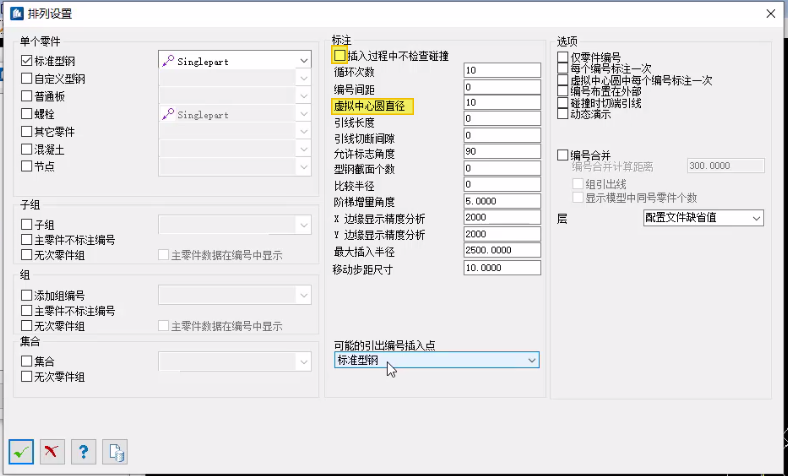Viewport: 788px width, 476px height.
Task: Check 添加组编号 option
Action: point(27,295)
